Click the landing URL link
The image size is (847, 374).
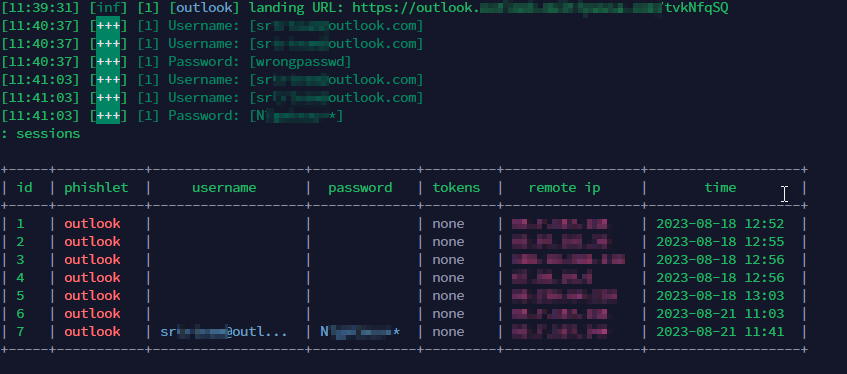pos(540,8)
